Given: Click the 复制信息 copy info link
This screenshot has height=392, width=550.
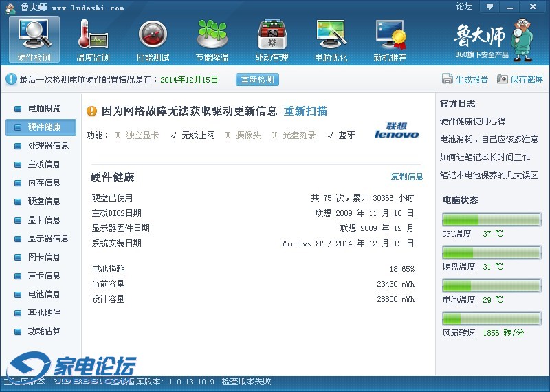Looking at the screenshot, I should pyautogui.click(x=407, y=177).
